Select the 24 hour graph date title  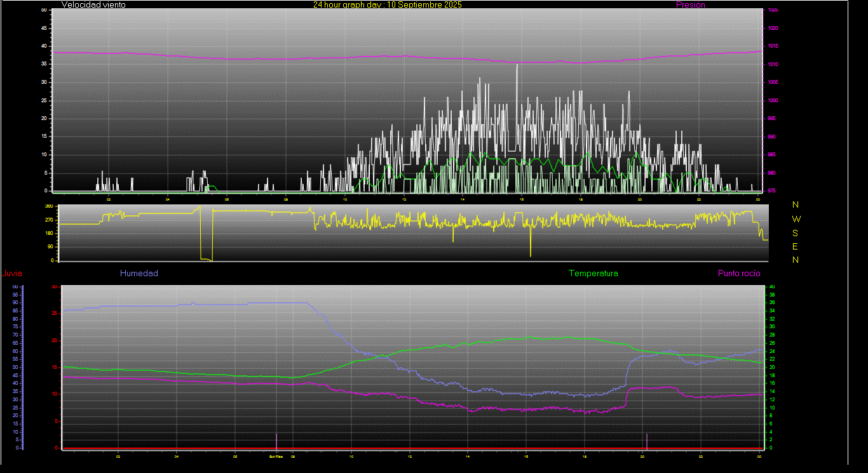(387, 5)
